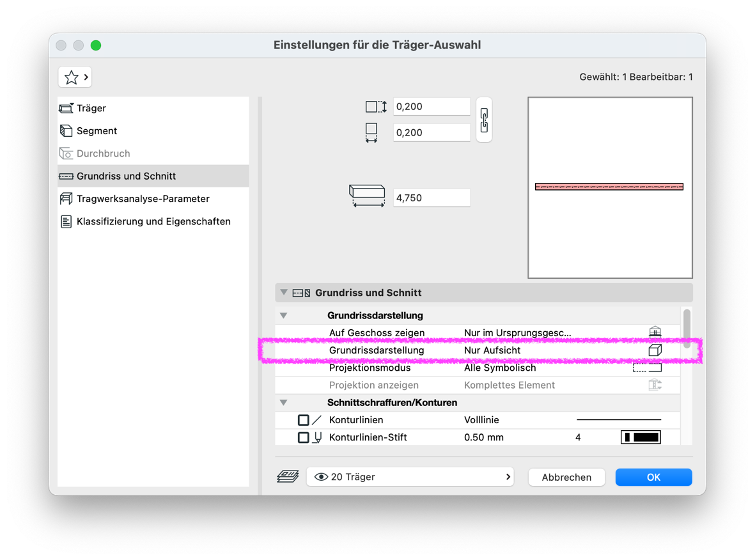
Task: Click the green maximize window button
Action: click(x=96, y=45)
